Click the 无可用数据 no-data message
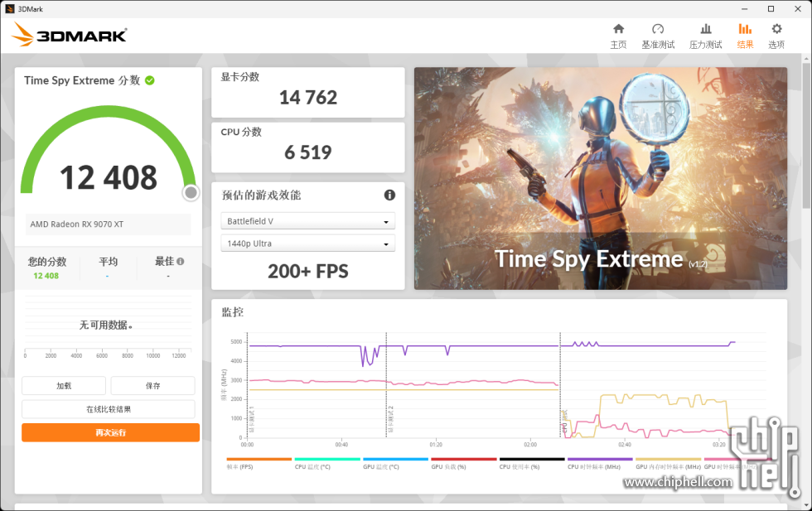This screenshot has height=511, width=812. point(106,325)
